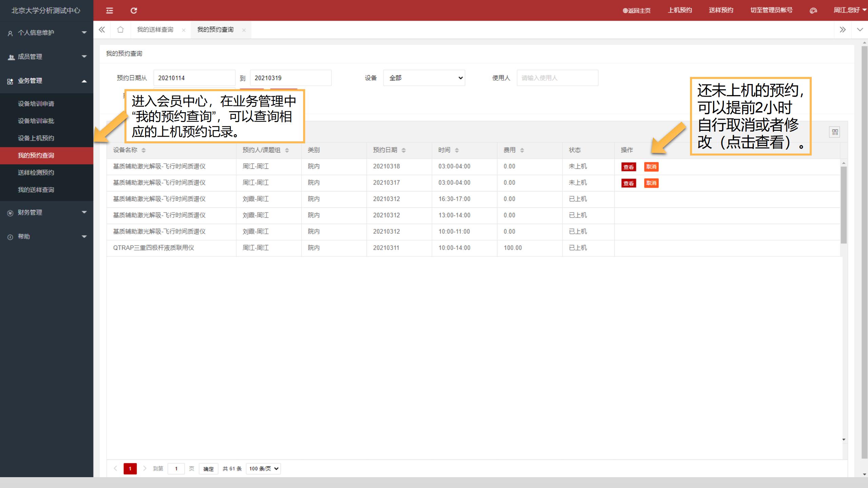Click 切至管理员帐号 link

pyautogui.click(x=771, y=10)
